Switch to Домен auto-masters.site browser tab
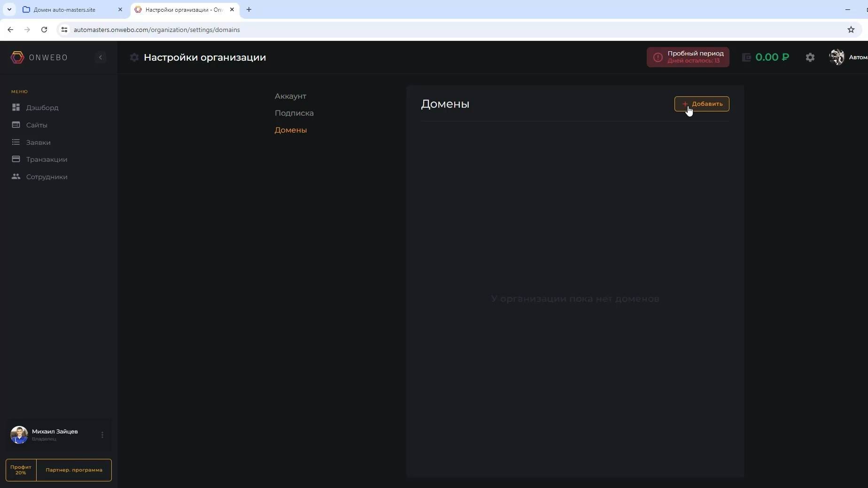The image size is (868, 488). point(73,9)
